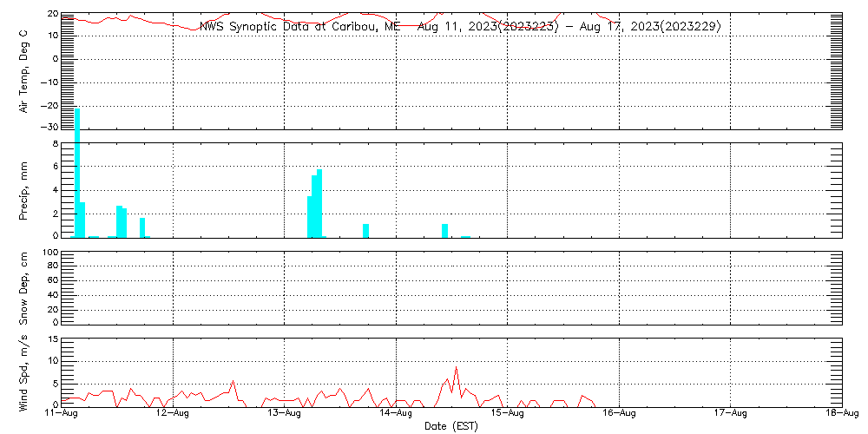This screenshot has width=868, height=434.
Task: Click the tallest precipitation bar on Aug 11
Action: click(x=77, y=174)
